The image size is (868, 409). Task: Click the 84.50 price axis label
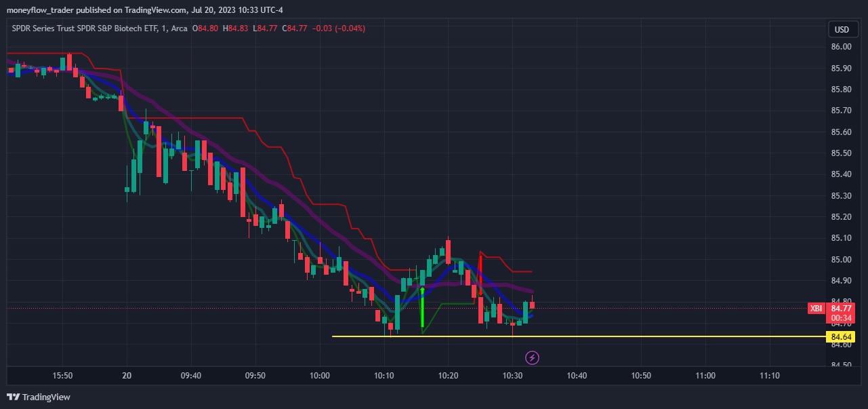842,366
